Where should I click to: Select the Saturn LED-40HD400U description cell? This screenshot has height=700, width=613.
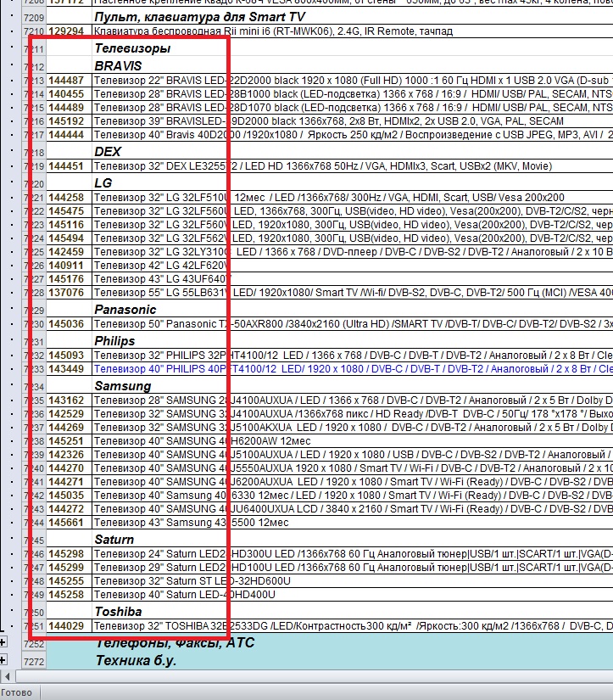353,595
